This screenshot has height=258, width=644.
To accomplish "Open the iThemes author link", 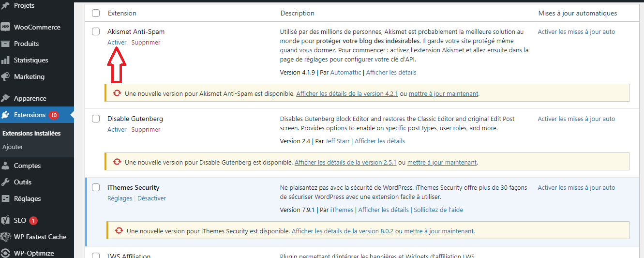I will coord(342,210).
